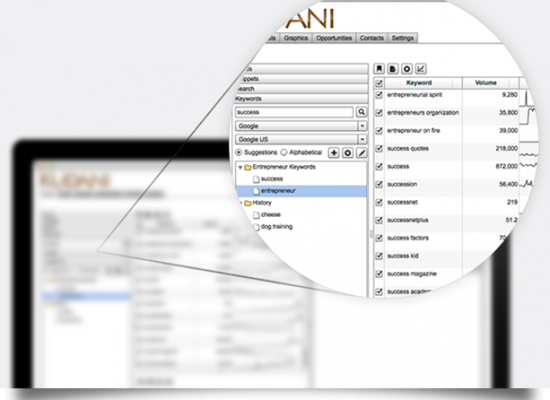Image resolution: width=550 pixels, height=400 pixels.
Task: Click the plus add icon
Action: click(334, 153)
